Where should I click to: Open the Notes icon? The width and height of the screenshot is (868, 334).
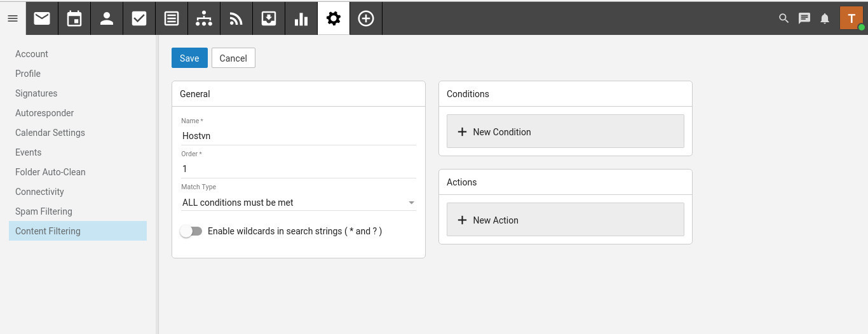[172, 18]
